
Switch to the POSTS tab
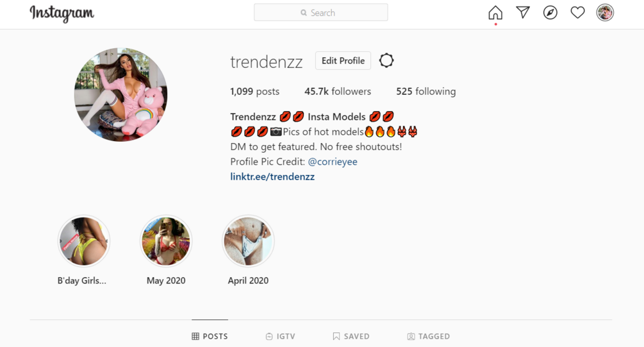tap(210, 336)
